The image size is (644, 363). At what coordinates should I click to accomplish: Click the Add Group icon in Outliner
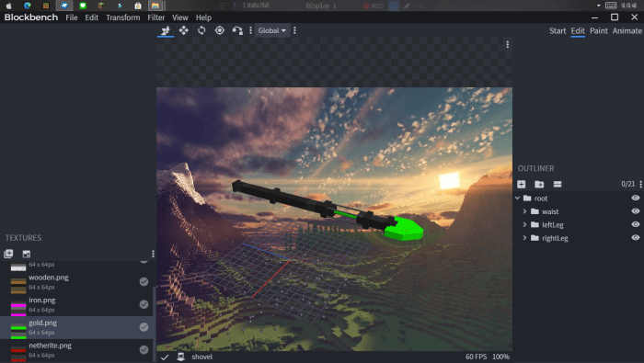(x=539, y=184)
